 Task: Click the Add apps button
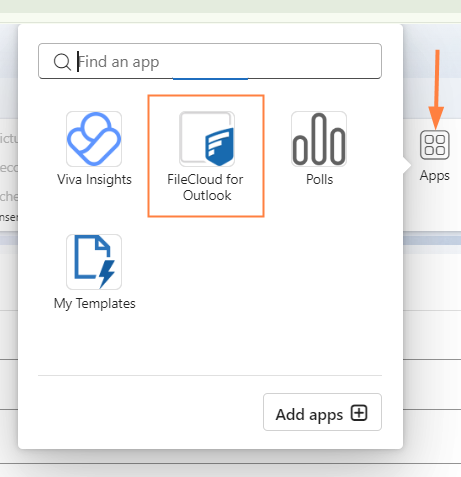322,412
